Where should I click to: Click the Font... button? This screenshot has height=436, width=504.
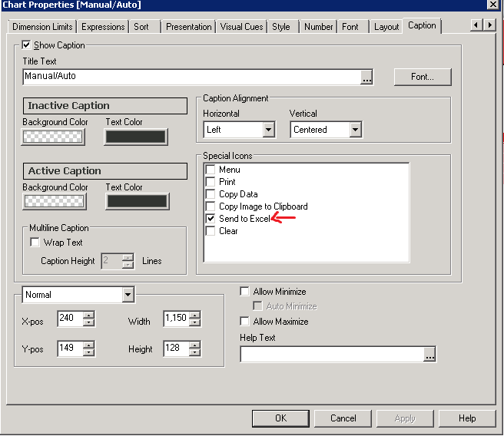point(422,77)
